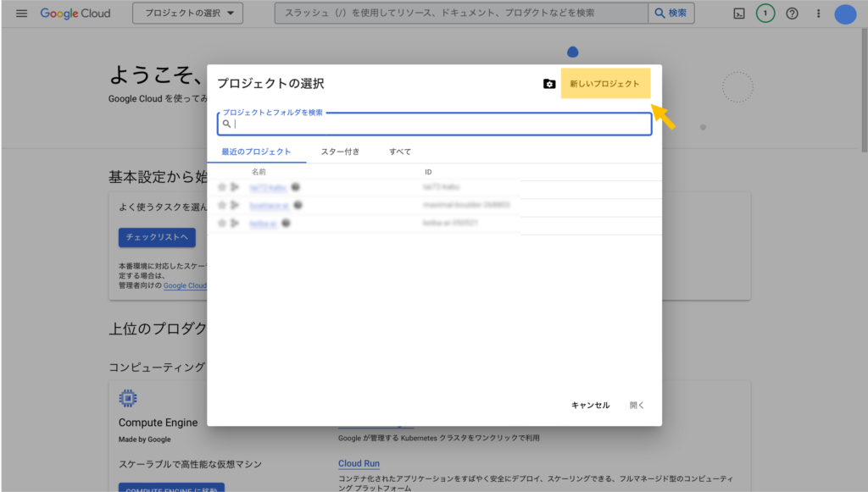Focus the top resource search bar
The width and height of the screenshot is (868, 492).
click(461, 14)
